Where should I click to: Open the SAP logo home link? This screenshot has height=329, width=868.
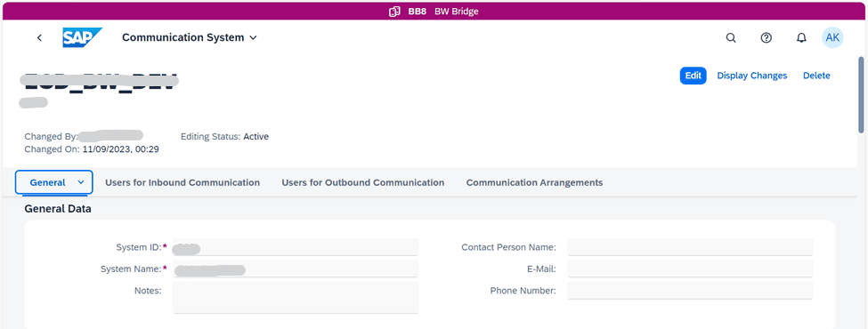click(x=83, y=37)
